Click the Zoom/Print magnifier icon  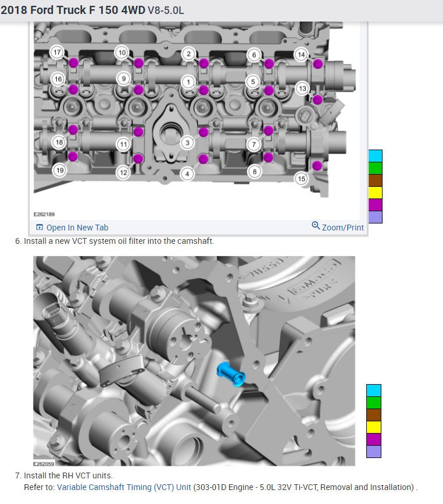(x=316, y=226)
